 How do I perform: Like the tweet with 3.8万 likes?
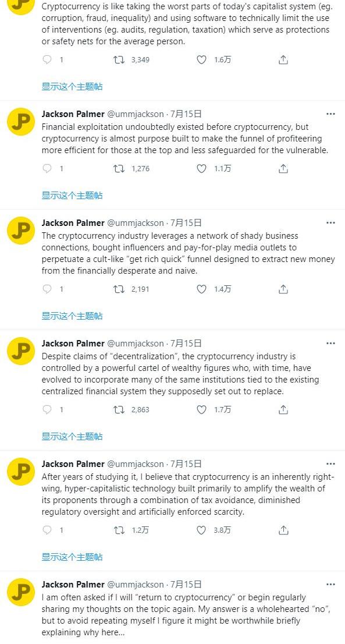click(x=201, y=530)
